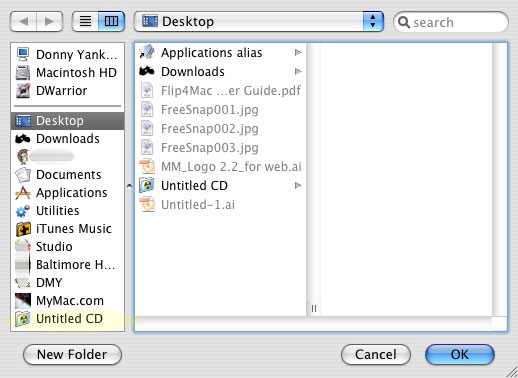Click the New Folder button
The height and width of the screenshot is (378, 518).
[72, 354]
